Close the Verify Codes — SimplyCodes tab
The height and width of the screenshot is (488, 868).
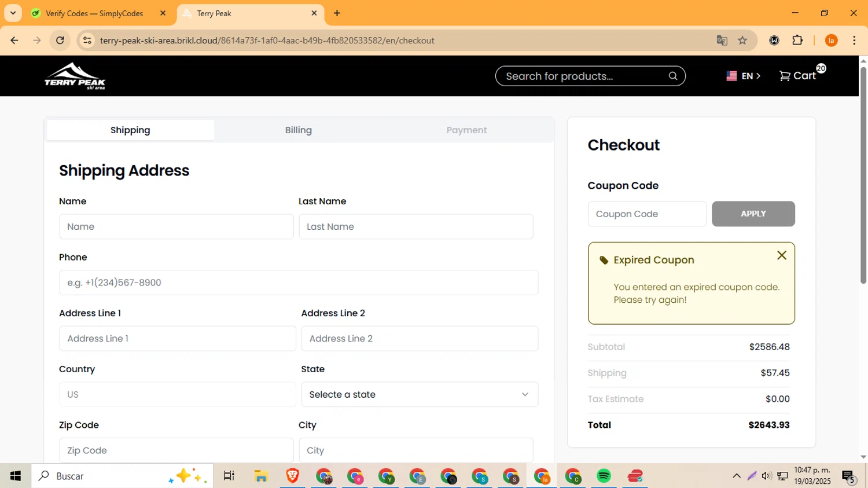(x=163, y=13)
